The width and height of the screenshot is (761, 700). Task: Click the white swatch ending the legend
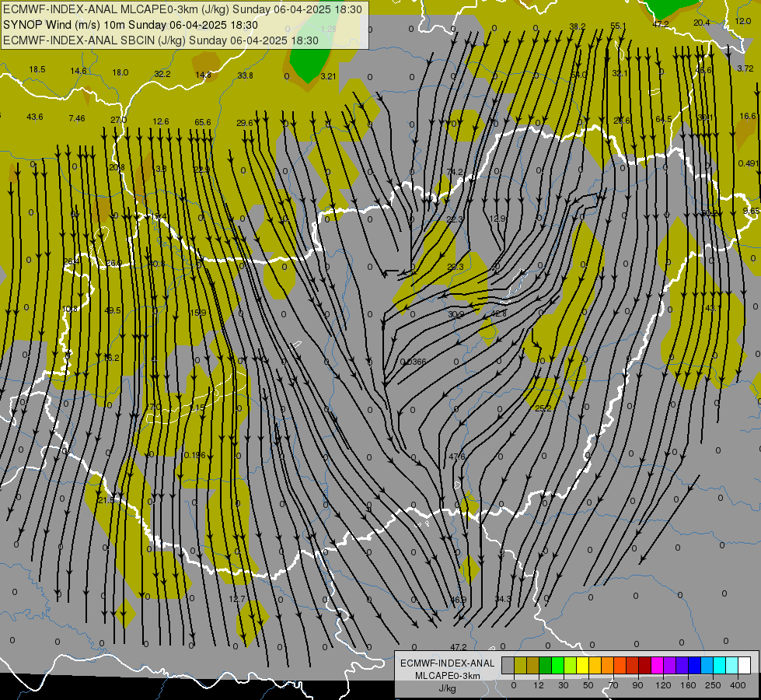click(744, 665)
